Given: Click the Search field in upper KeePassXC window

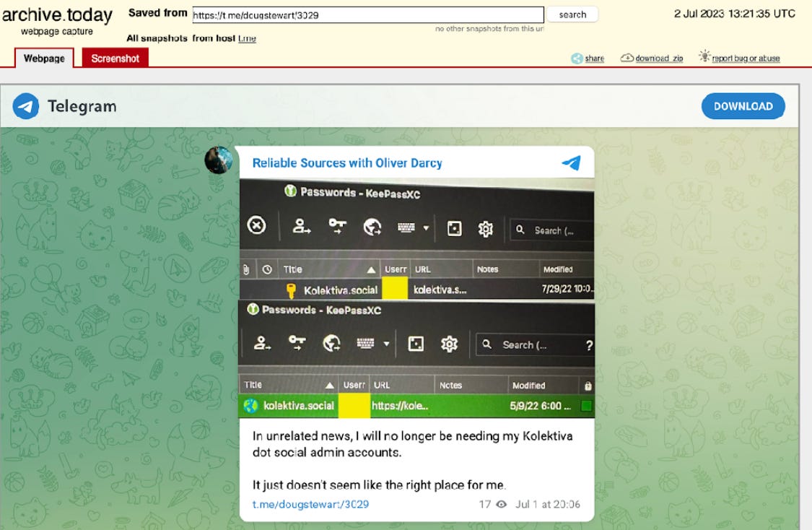Looking at the screenshot, I should pyautogui.click(x=552, y=230).
